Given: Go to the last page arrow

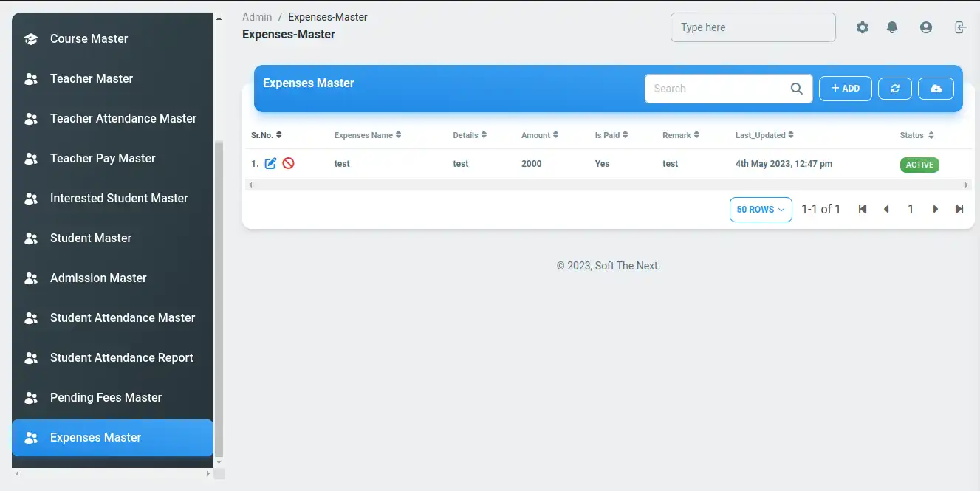Looking at the screenshot, I should coord(959,210).
